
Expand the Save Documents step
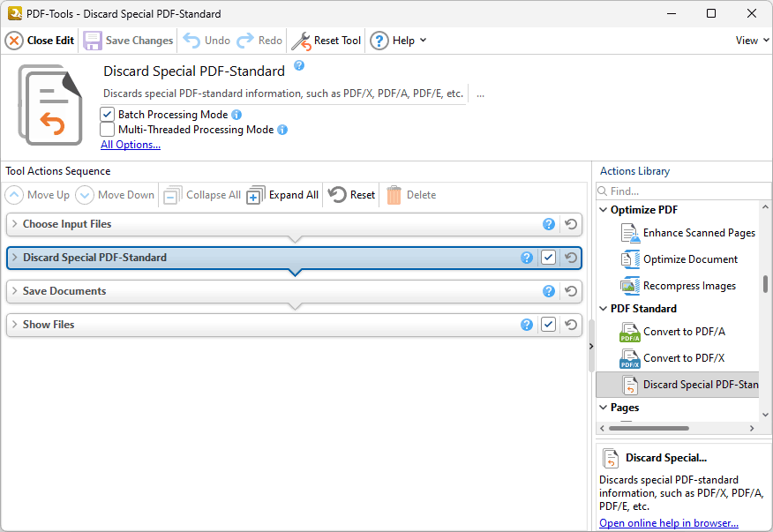click(x=14, y=291)
